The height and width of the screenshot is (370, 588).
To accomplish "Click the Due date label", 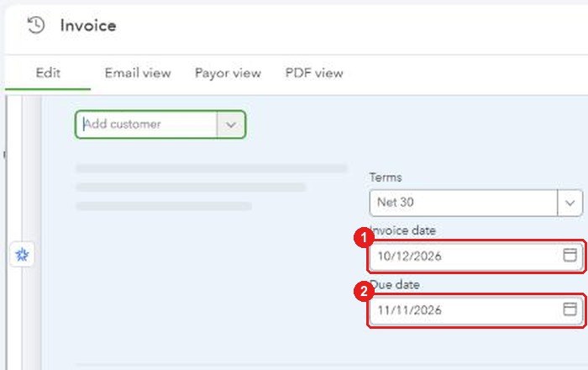I will coord(395,284).
